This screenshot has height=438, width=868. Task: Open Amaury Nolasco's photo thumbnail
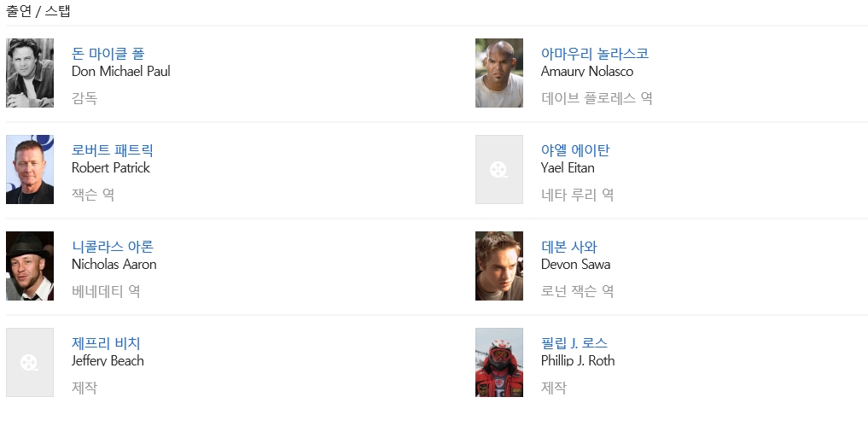(498, 73)
